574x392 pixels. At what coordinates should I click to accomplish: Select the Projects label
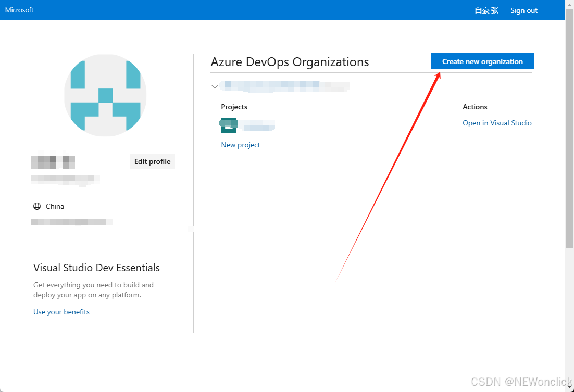pyautogui.click(x=234, y=107)
